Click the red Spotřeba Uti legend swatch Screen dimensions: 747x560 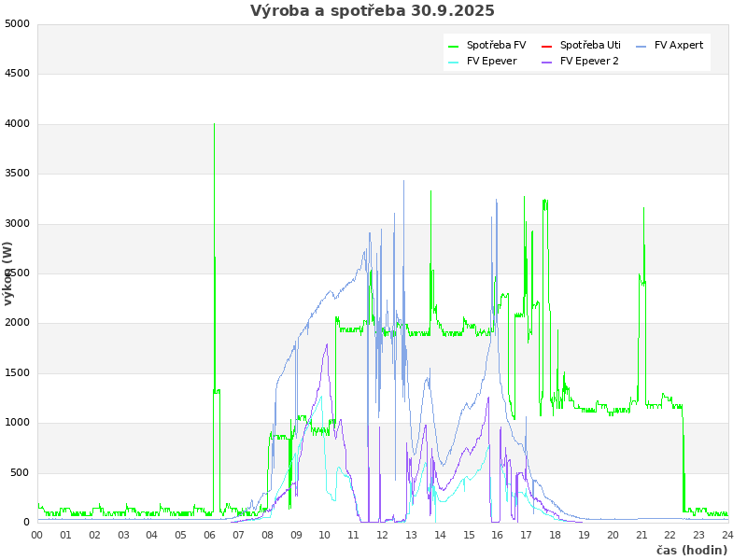tap(547, 46)
